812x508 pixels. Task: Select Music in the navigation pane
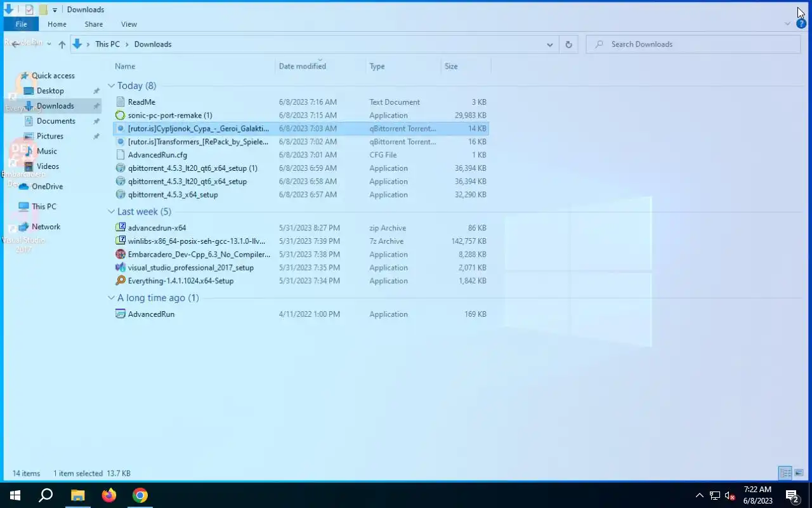[47, 151]
